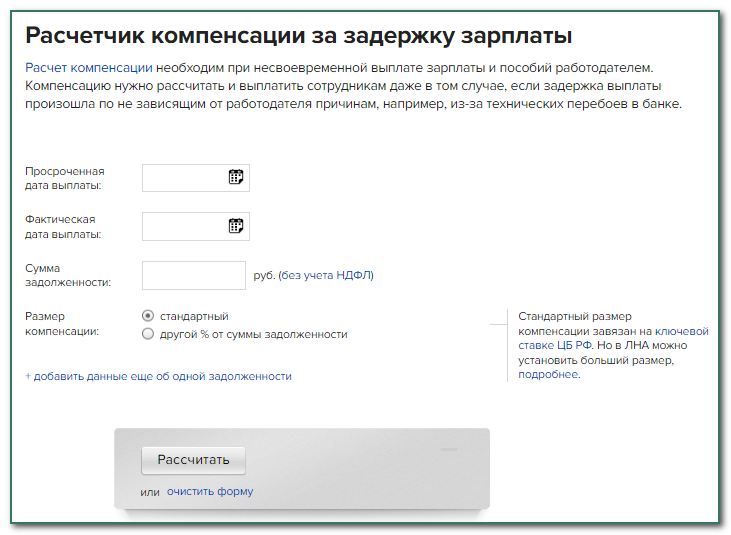Click 'очистить форму' to reset the form
The image size is (731, 535).
tap(210, 492)
